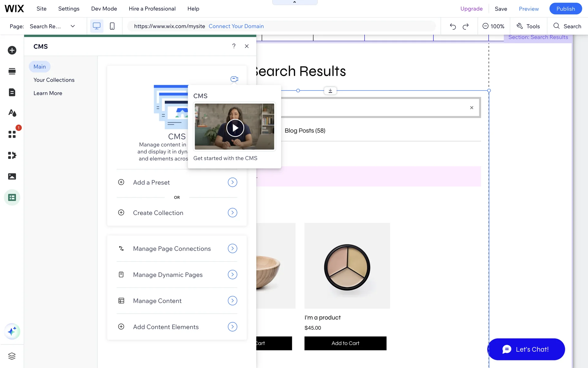The width and height of the screenshot is (588, 368).
Task: Open the 100% zoom control
Action: (493, 26)
